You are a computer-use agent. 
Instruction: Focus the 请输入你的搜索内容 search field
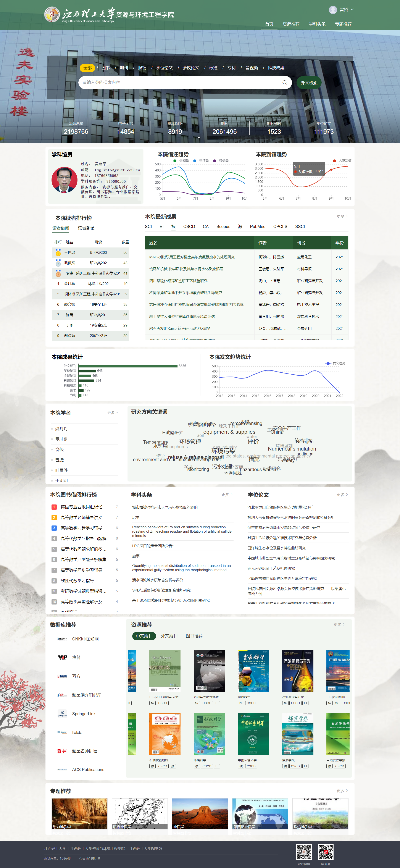point(180,82)
